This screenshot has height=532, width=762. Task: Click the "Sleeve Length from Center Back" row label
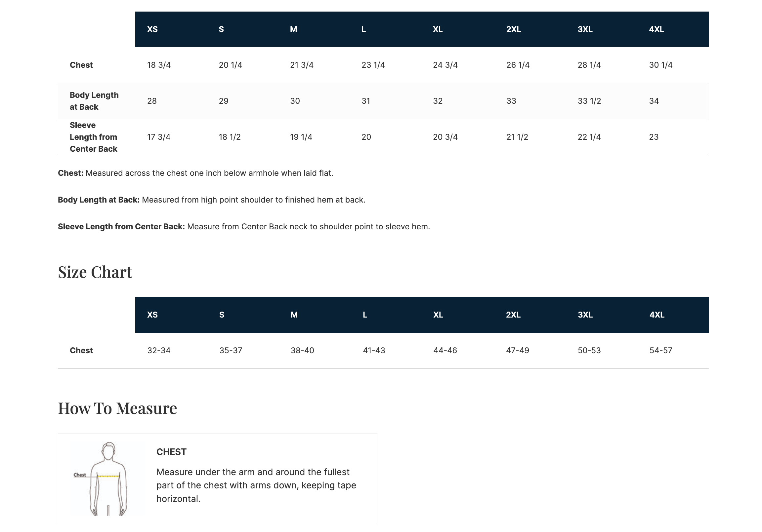(93, 137)
